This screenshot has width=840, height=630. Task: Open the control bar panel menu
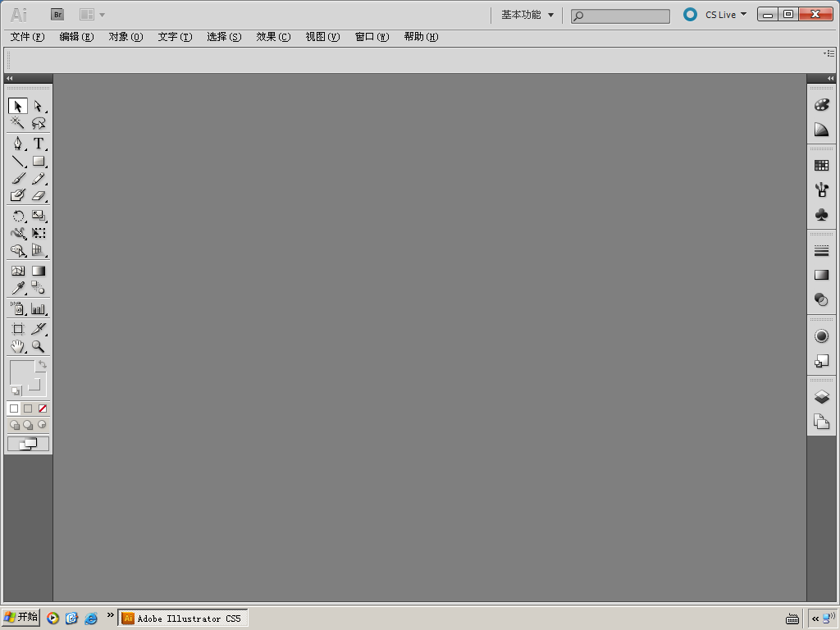(x=829, y=53)
